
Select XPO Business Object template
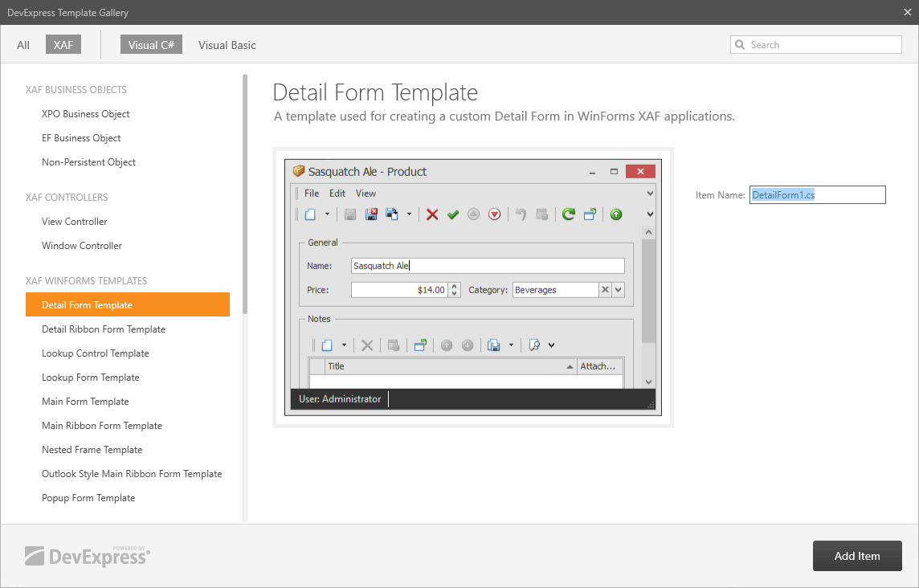[86, 114]
